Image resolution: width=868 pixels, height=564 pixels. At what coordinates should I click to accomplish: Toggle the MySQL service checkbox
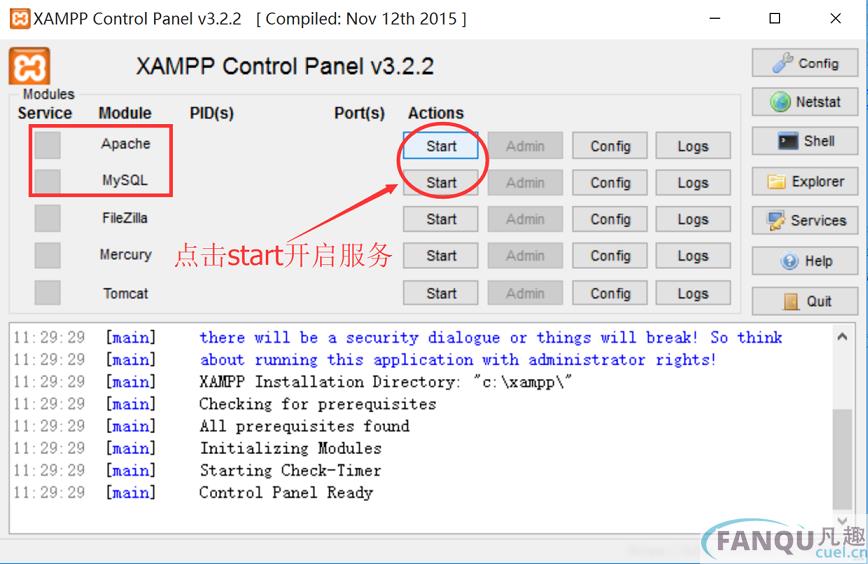point(48,182)
